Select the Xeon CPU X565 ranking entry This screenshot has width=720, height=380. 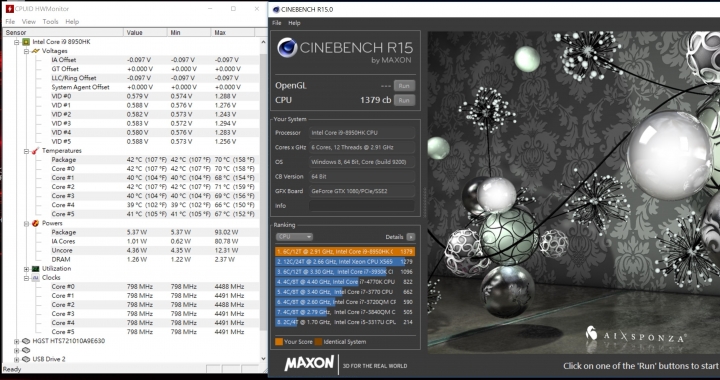click(345, 262)
